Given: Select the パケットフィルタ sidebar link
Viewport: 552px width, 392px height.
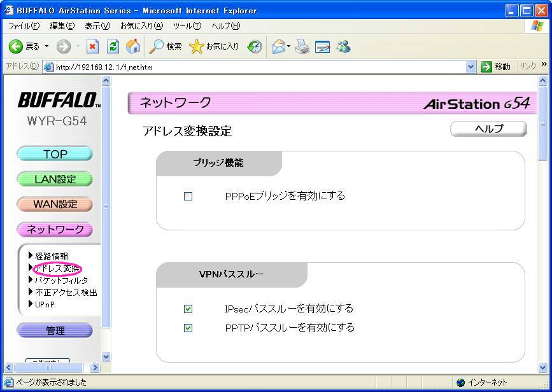Looking at the screenshot, I should [61, 280].
